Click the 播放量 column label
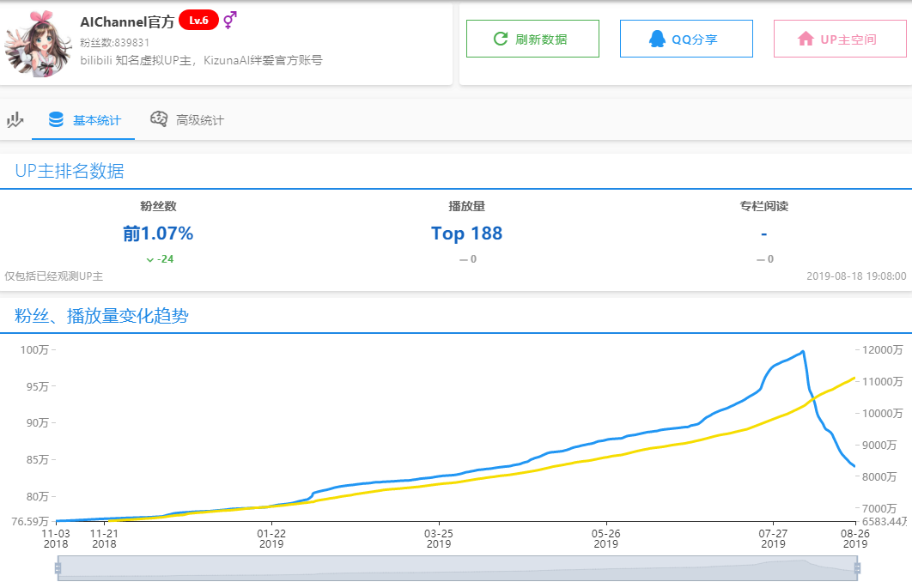 pos(466,206)
